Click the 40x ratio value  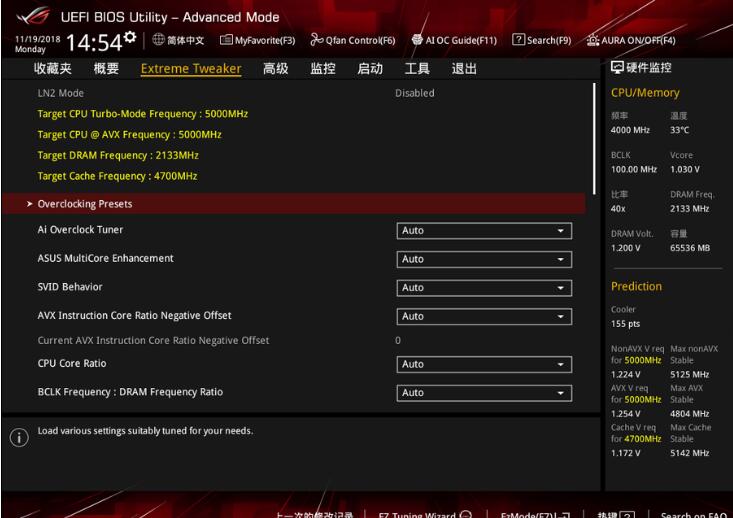tap(618, 209)
